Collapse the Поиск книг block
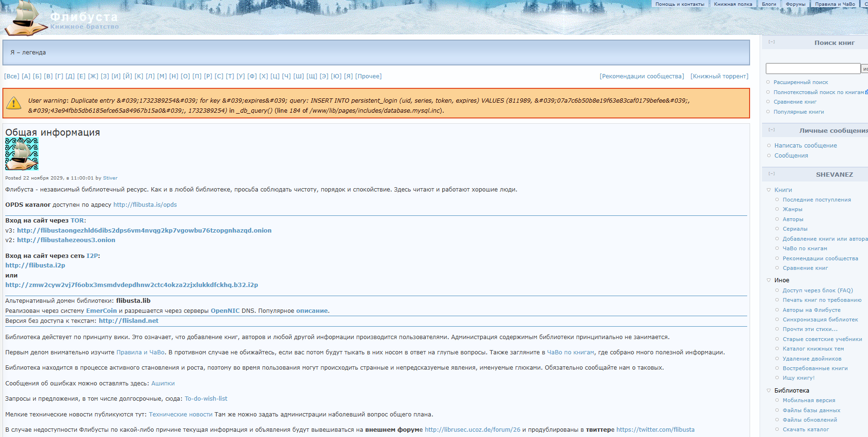868x437 pixels. tap(772, 42)
